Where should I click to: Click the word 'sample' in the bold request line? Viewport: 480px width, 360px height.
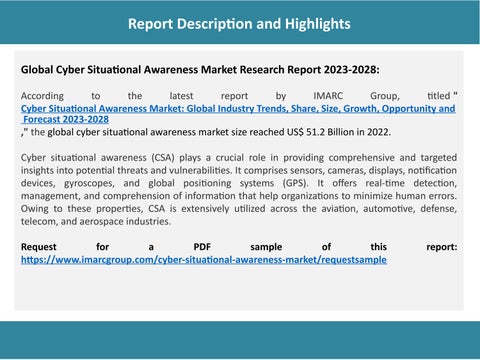pyautogui.click(x=266, y=247)
